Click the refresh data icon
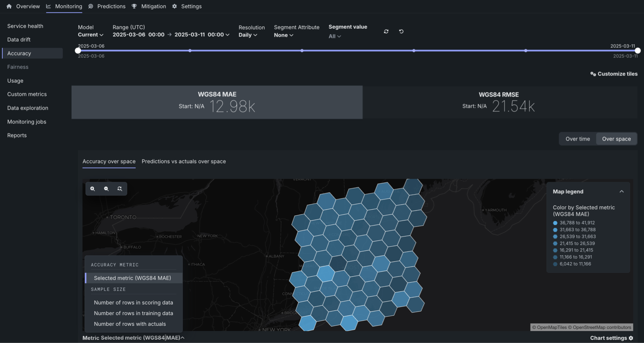 [386, 31]
